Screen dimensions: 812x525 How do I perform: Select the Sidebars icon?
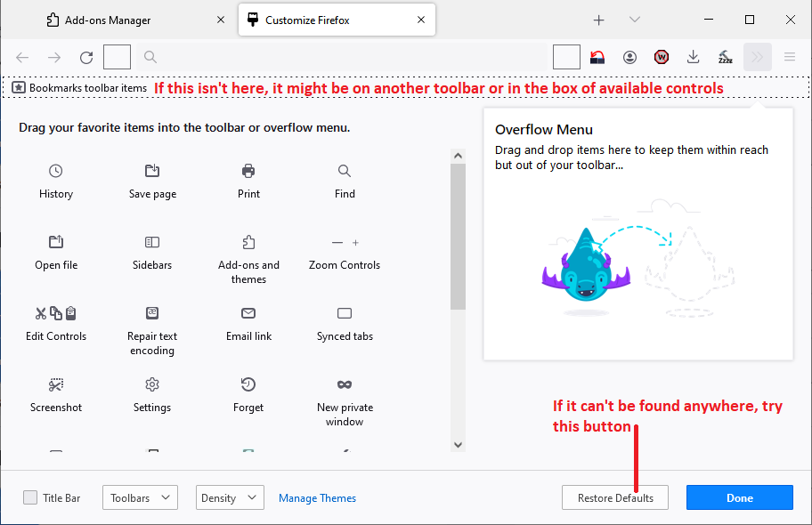click(152, 242)
